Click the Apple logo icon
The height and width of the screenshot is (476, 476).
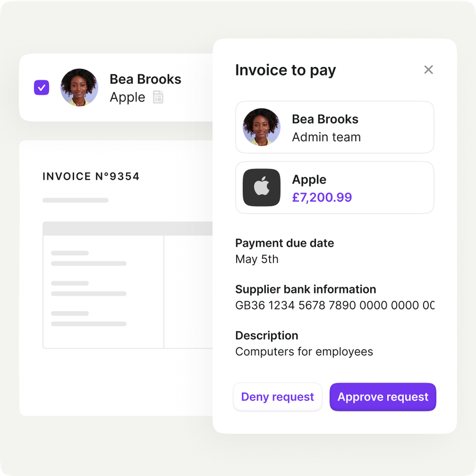pos(261,187)
